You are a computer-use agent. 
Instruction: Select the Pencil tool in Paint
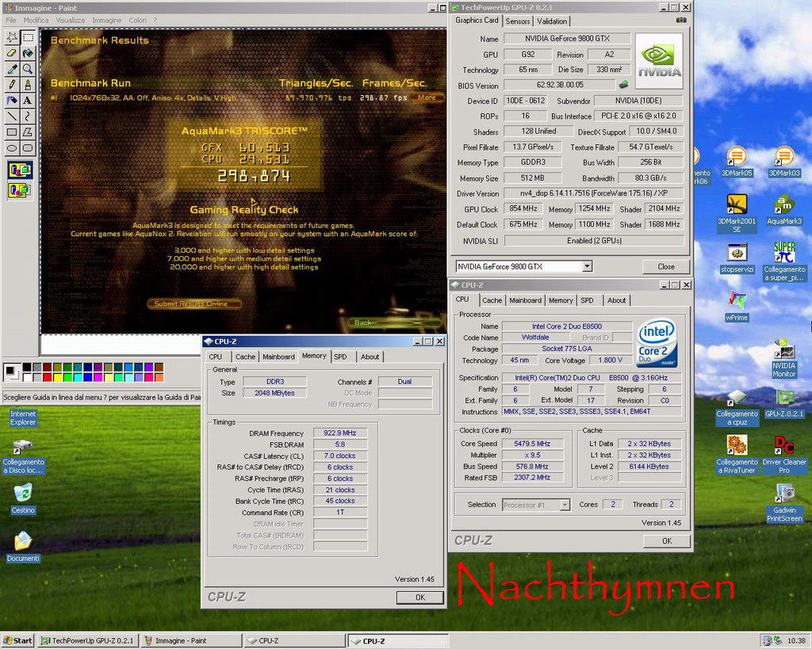pos(11,84)
